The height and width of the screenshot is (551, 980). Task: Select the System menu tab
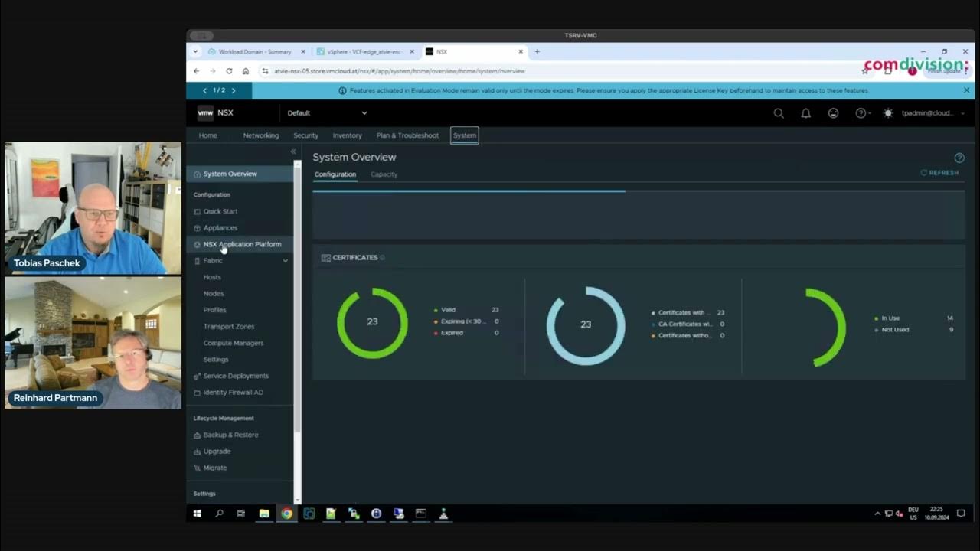pyautogui.click(x=465, y=135)
